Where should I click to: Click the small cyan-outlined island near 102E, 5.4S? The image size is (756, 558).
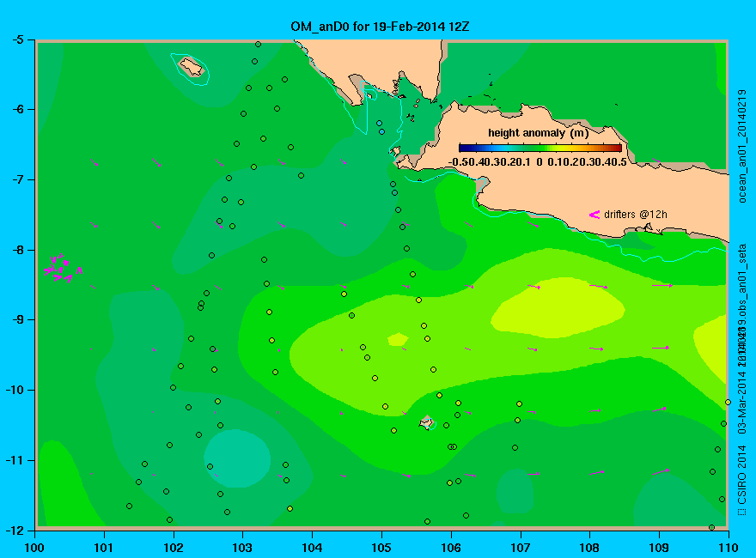pyautogui.click(x=192, y=67)
